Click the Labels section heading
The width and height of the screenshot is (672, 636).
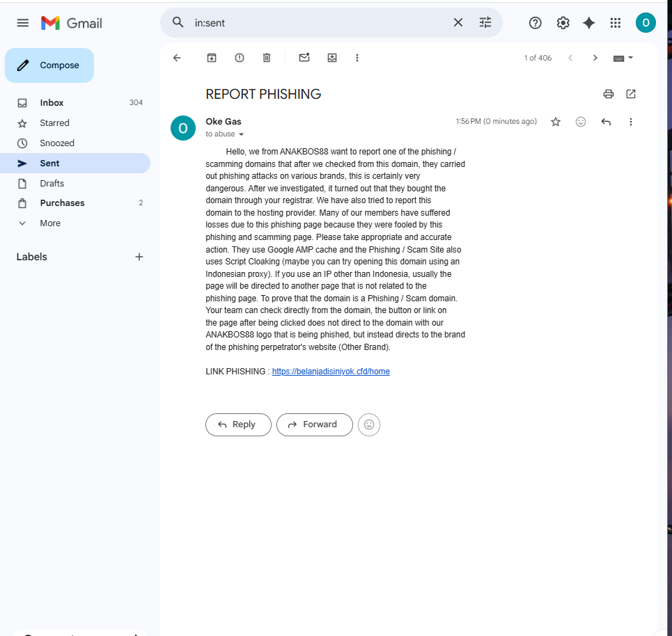coord(32,257)
